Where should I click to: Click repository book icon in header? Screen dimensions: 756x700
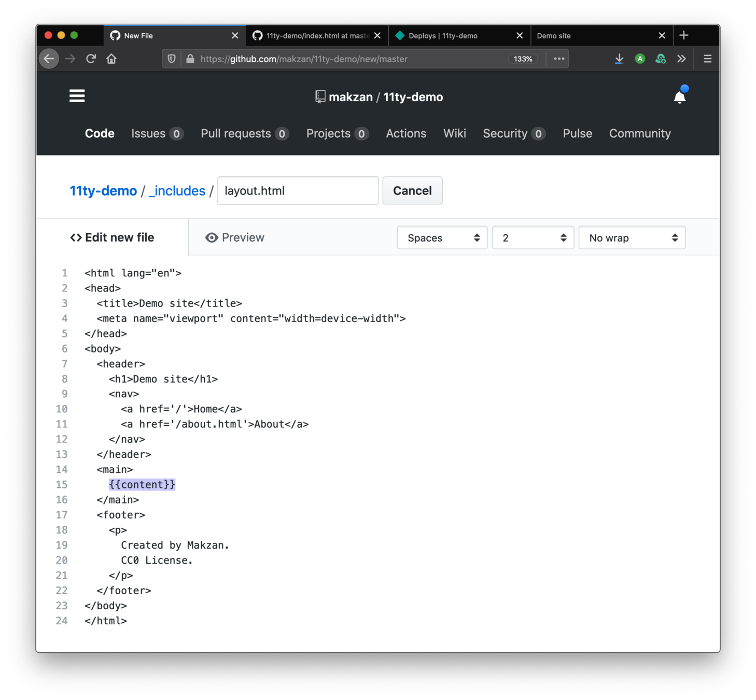click(x=320, y=97)
